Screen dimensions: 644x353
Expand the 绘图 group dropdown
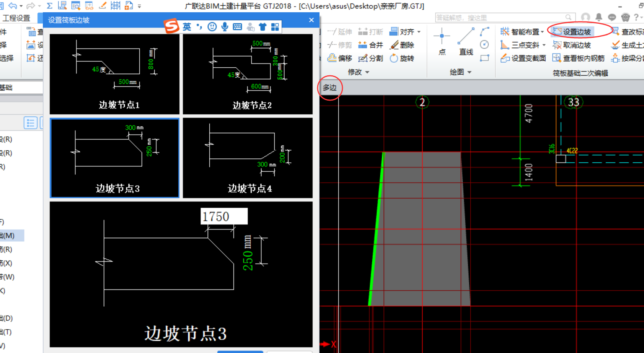click(x=470, y=72)
